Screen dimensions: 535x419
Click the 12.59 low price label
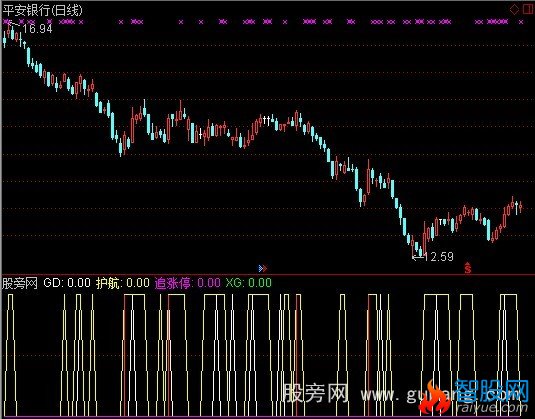439,257
